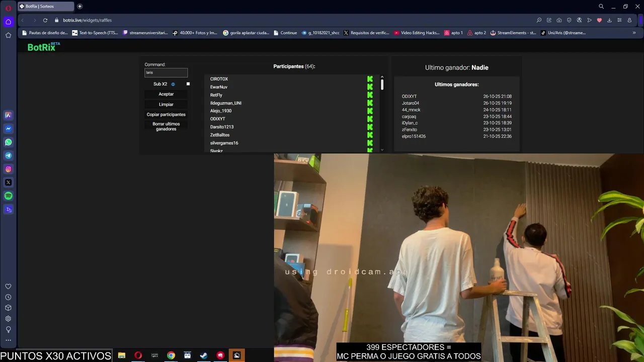This screenshot has height=362, width=644.
Task: Reload the BotRix page
Action: click(45, 20)
